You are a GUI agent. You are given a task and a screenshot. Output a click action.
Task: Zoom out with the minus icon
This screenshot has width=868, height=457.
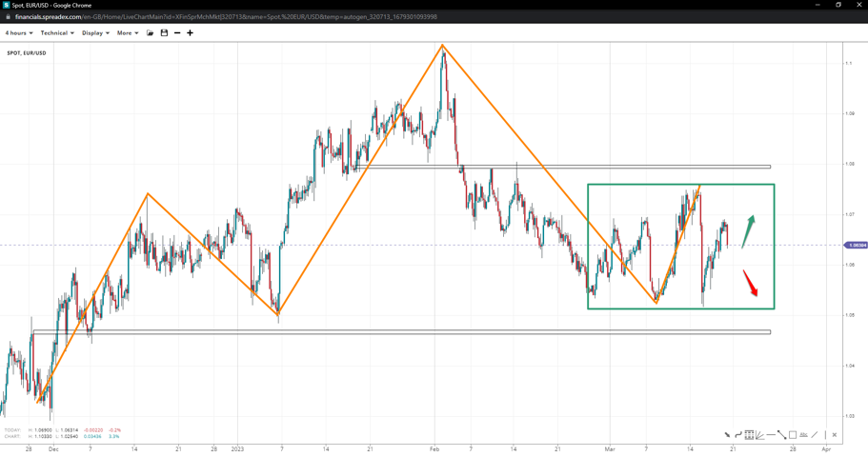point(177,33)
